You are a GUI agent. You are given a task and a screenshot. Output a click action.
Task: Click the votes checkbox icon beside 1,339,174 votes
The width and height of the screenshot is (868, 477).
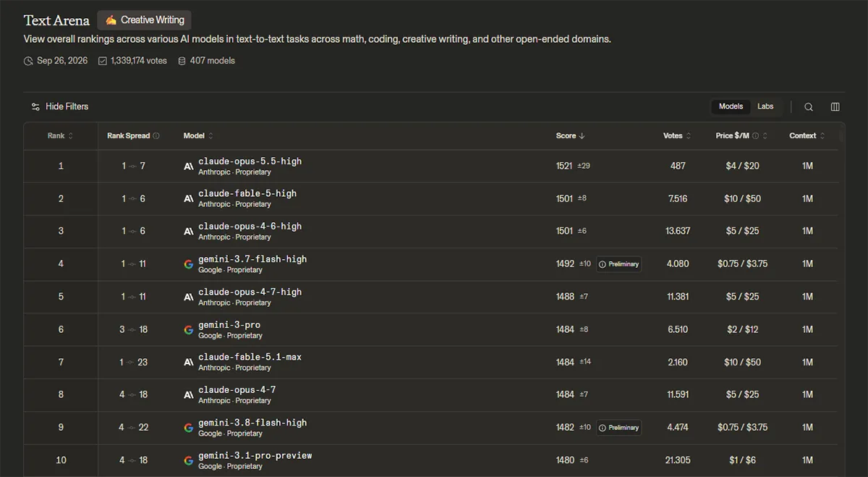pyautogui.click(x=102, y=61)
